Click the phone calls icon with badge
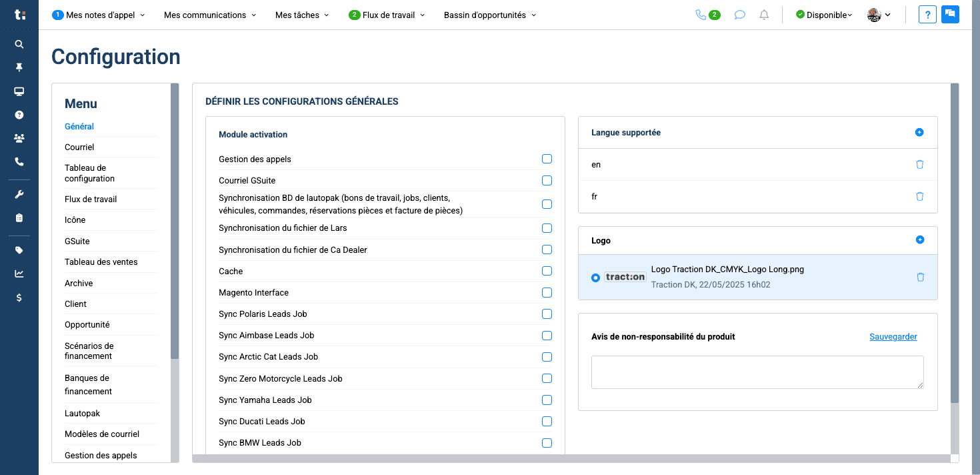 (x=707, y=15)
